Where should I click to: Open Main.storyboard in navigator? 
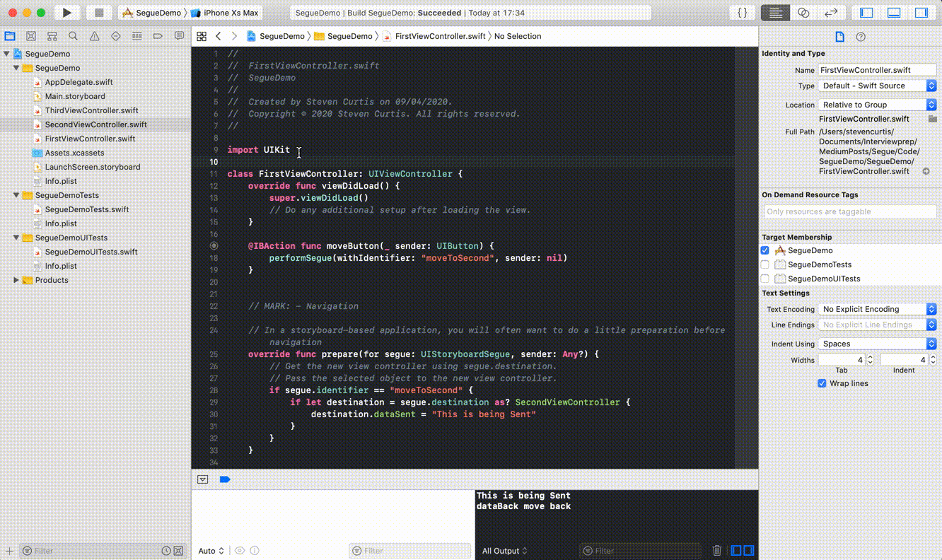tap(75, 96)
